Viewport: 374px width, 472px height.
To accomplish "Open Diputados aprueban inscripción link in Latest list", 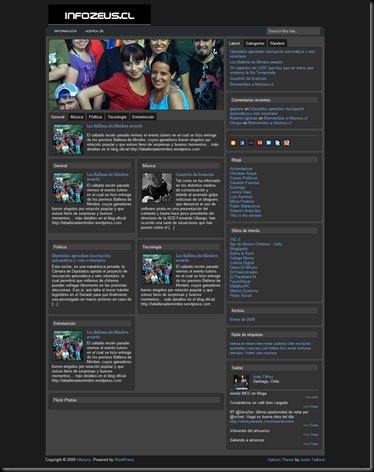I will (x=272, y=54).
